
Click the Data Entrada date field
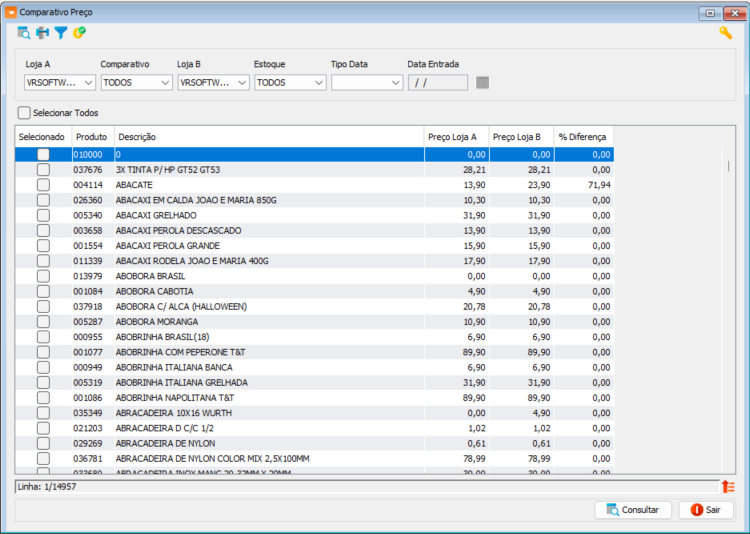click(x=437, y=82)
